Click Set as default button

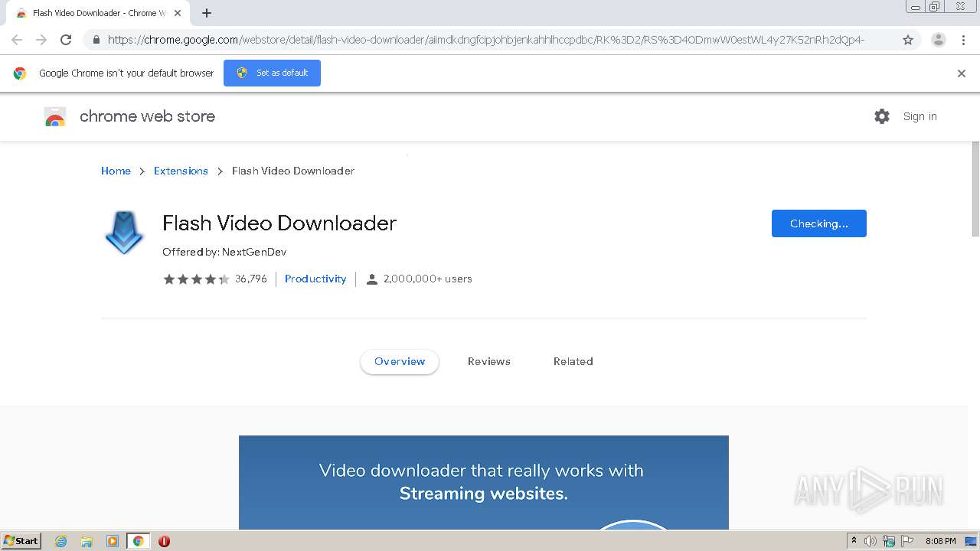(x=272, y=73)
